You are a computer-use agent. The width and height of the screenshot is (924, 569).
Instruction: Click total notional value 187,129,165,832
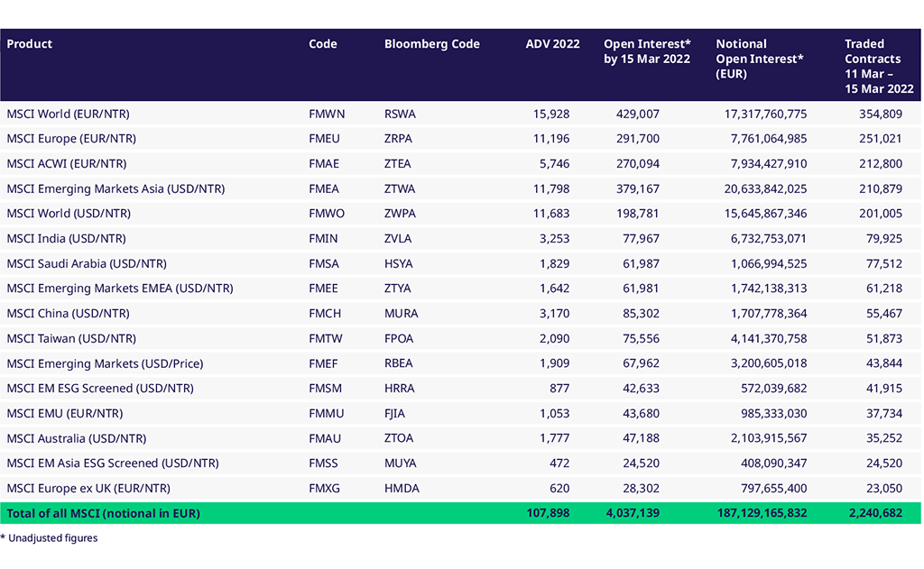pos(753,513)
